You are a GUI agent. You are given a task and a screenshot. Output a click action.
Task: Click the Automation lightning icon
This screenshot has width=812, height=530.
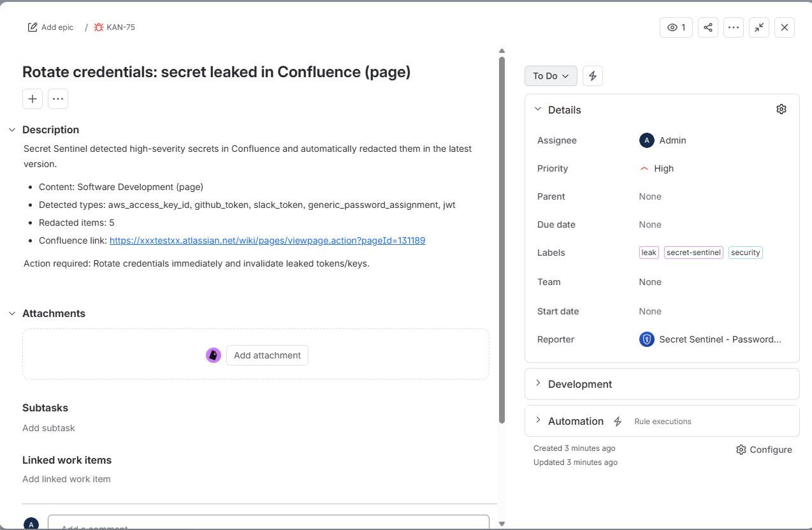click(617, 422)
